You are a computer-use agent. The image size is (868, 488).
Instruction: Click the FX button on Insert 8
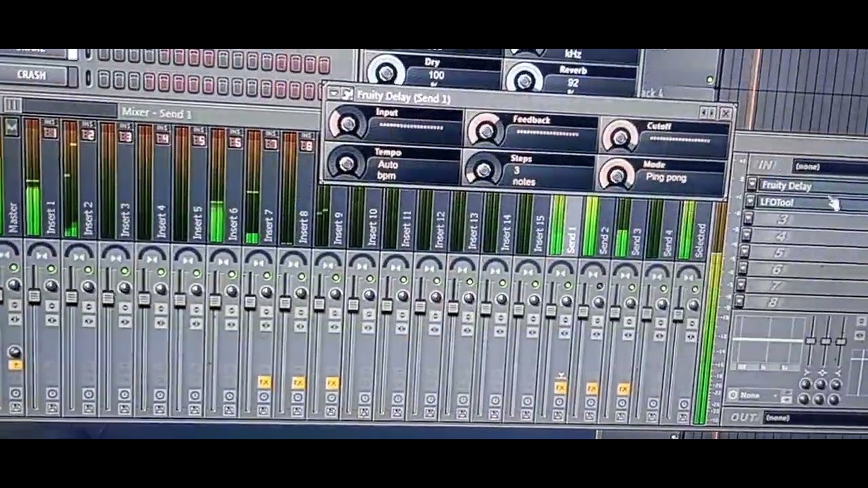click(298, 384)
